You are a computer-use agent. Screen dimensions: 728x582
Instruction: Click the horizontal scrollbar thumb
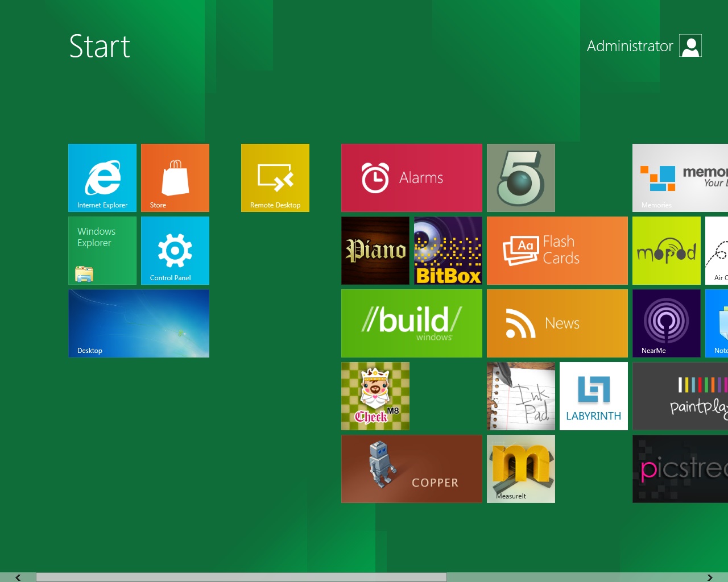tap(241, 577)
